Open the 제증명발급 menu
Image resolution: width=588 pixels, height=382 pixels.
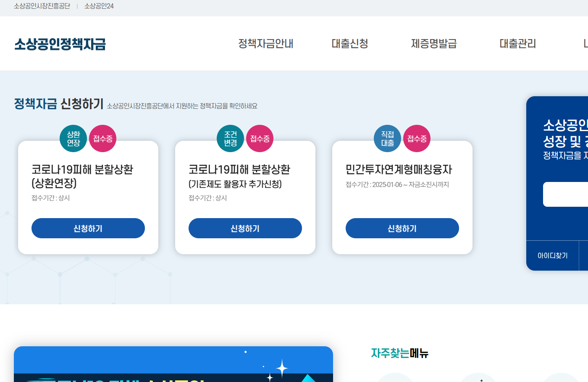[434, 43]
